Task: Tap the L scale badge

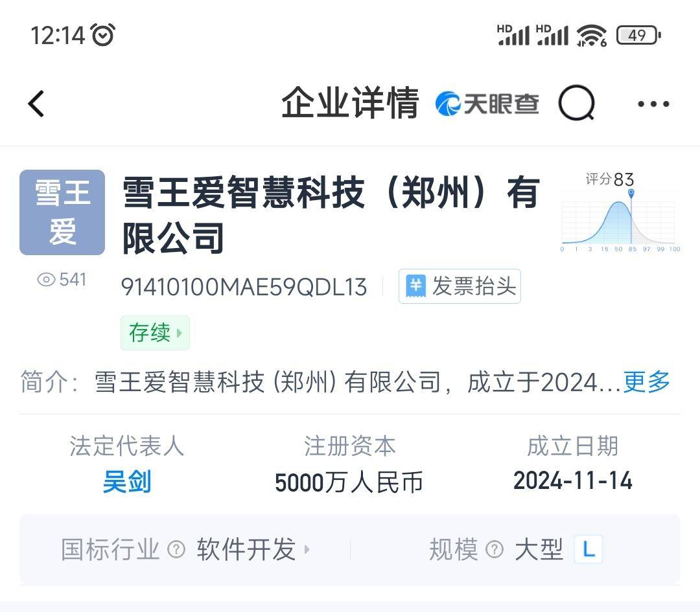Action: point(589,549)
